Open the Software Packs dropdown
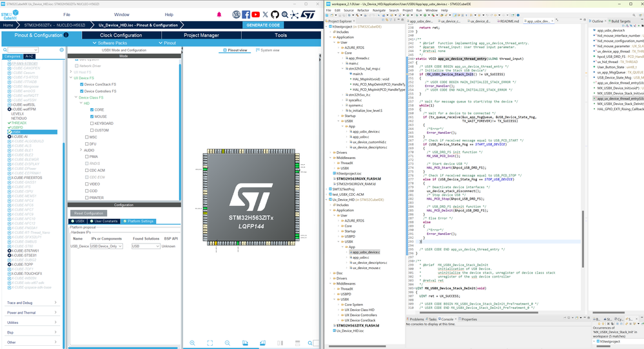The height and width of the screenshot is (349, 644). (110, 42)
